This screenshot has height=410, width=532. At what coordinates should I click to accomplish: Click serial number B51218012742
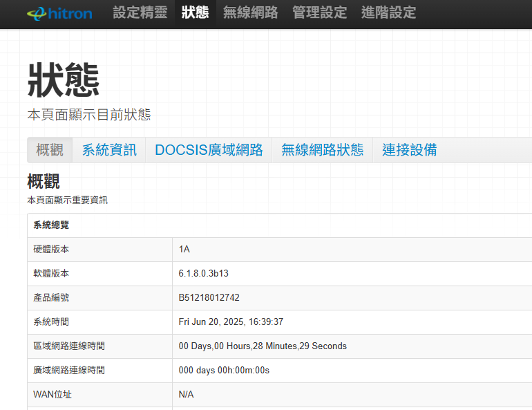click(209, 298)
